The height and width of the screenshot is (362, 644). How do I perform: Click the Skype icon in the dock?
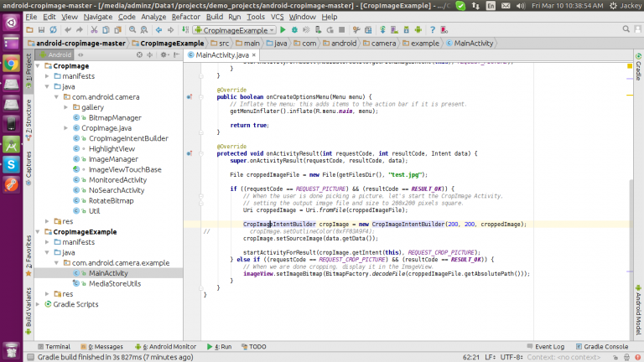pos(11,165)
